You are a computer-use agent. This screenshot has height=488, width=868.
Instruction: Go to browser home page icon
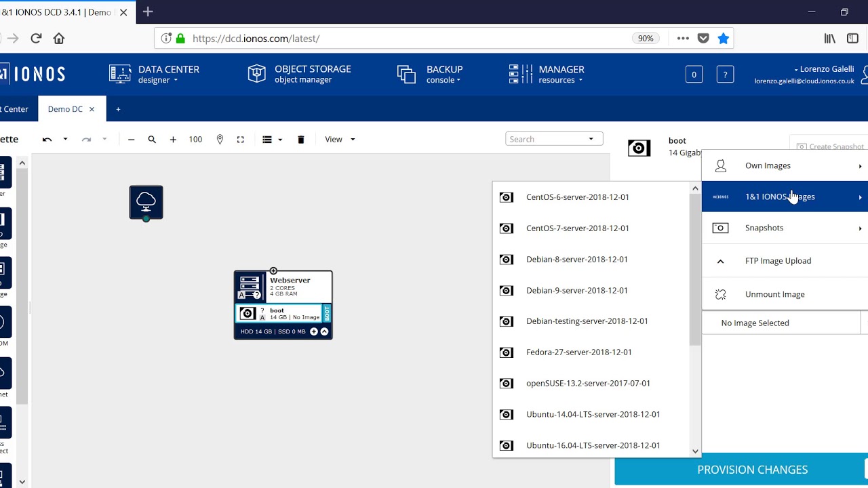point(59,39)
